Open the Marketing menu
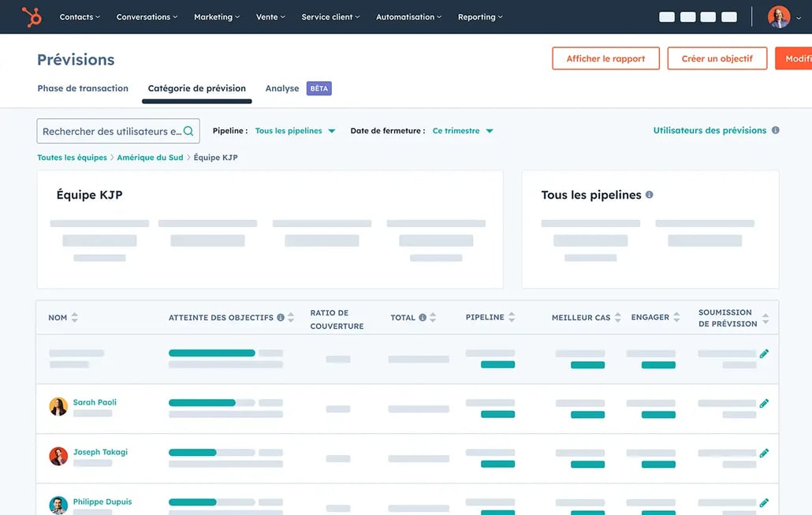 tap(217, 17)
